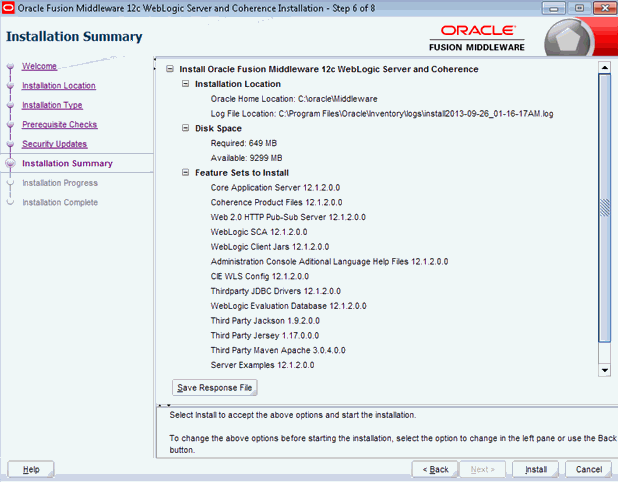The width and height of the screenshot is (618, 482).
Task: Open the Installation Location step link
Action: coord(59,86)
